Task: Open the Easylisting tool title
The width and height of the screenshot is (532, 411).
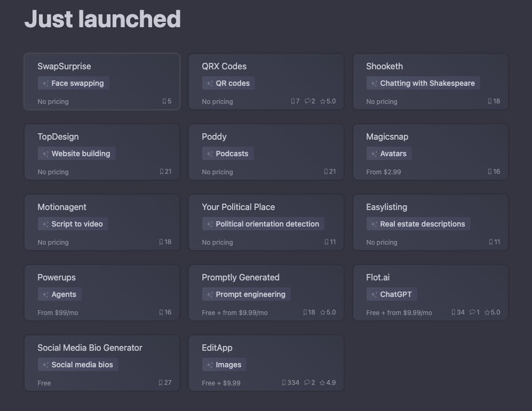Action: pyautogui.click(x=386, y=207)
